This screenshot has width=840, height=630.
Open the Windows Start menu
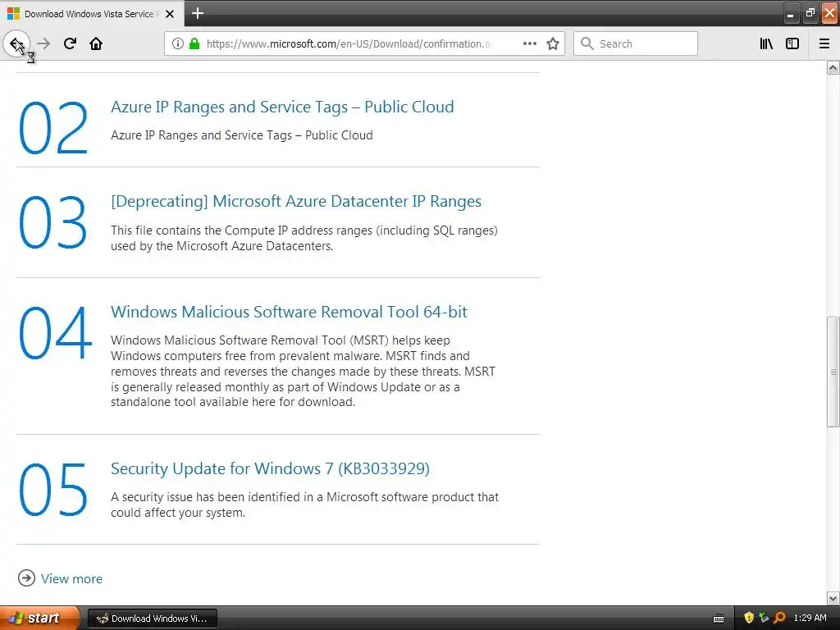[39, 619]
